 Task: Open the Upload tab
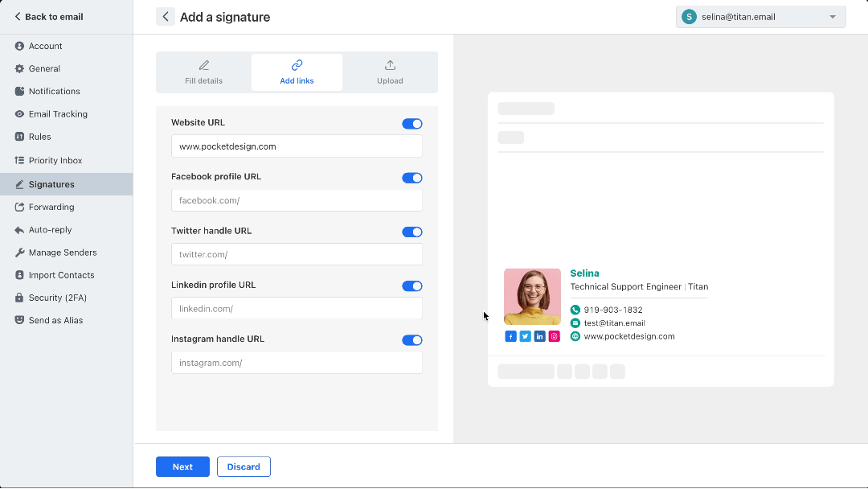point(390,72)
